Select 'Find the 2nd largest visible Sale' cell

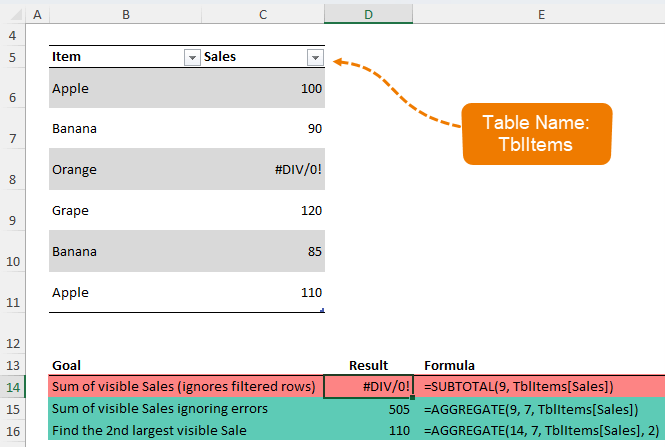[x=186, y=430]
